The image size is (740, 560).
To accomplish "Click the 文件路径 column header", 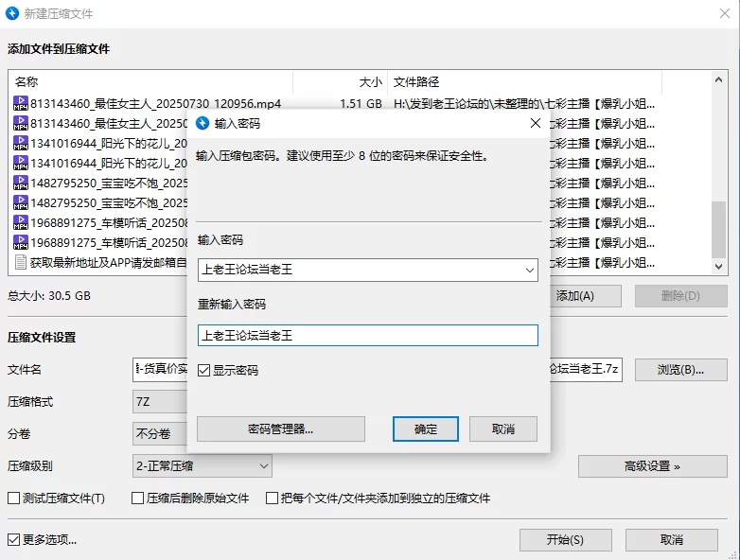I will pyautogui.click(x=525, y=82).
